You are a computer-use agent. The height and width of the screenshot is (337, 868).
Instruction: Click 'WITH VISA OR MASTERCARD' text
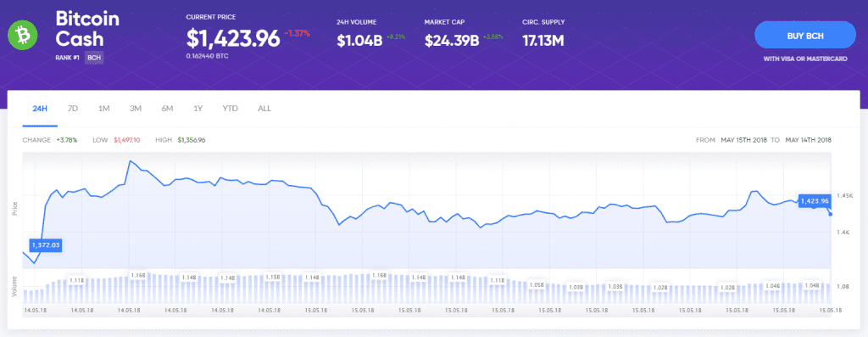(x=805, y=59)
